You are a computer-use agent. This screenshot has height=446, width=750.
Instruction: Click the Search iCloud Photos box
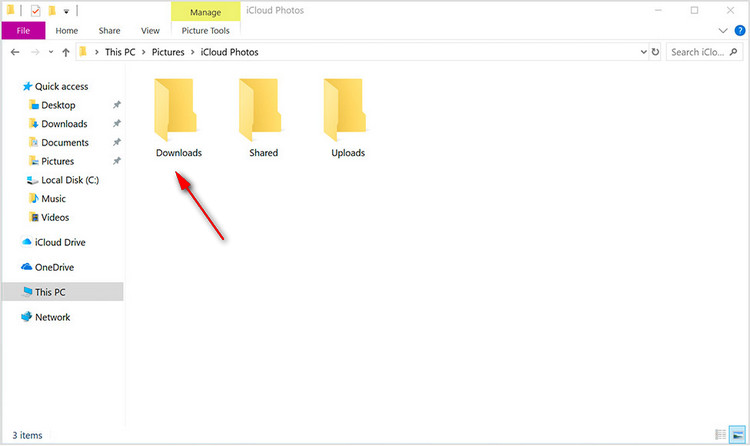click(x=704, y=52)
